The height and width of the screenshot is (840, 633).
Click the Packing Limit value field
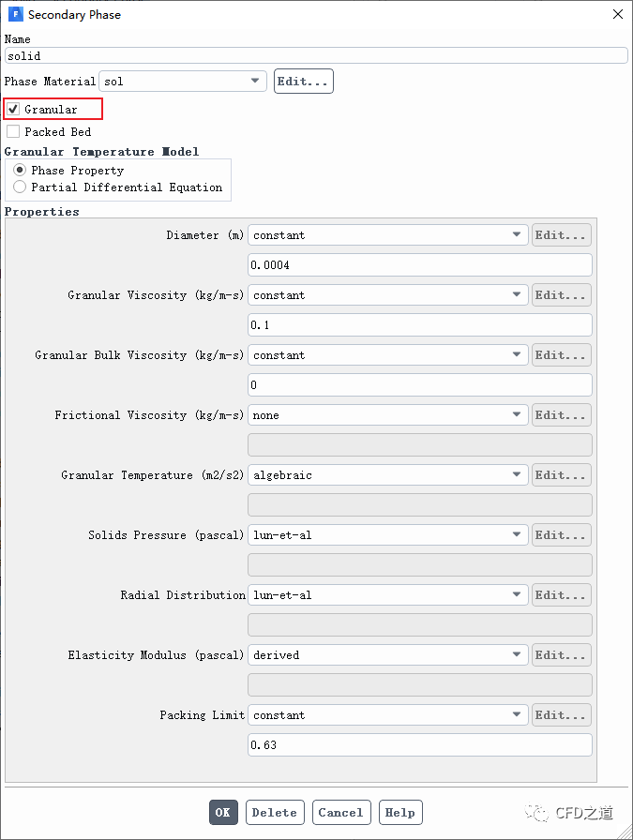coord(419,745)
